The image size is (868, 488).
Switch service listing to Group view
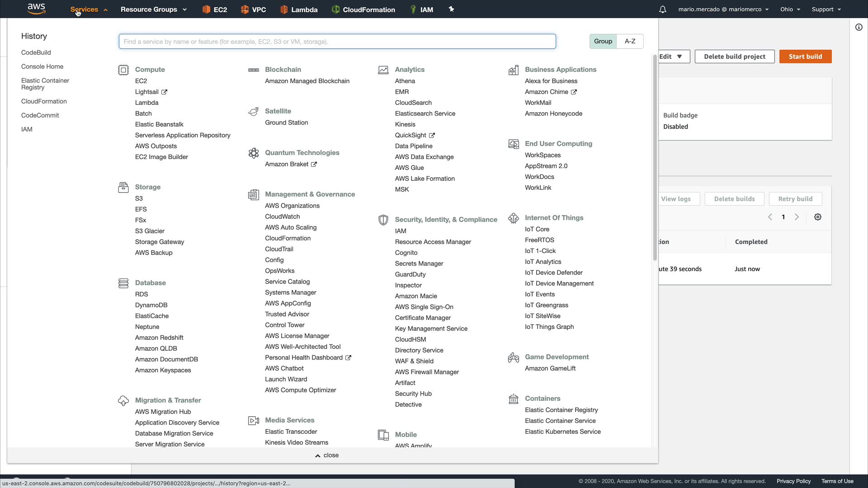(603, 41)
